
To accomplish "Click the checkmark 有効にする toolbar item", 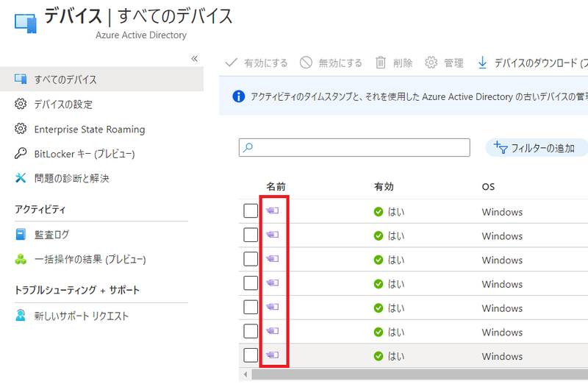I will [x=256, y=63].
